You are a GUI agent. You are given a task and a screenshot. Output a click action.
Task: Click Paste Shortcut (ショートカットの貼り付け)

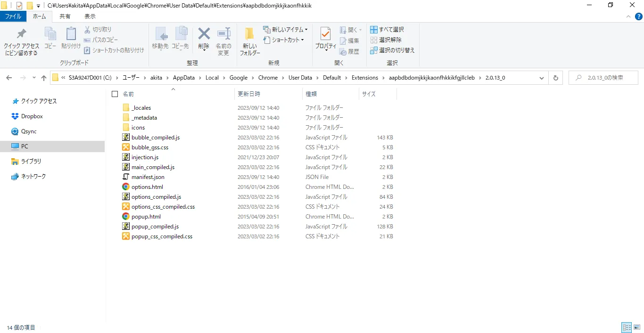click(x=114, y=50)
